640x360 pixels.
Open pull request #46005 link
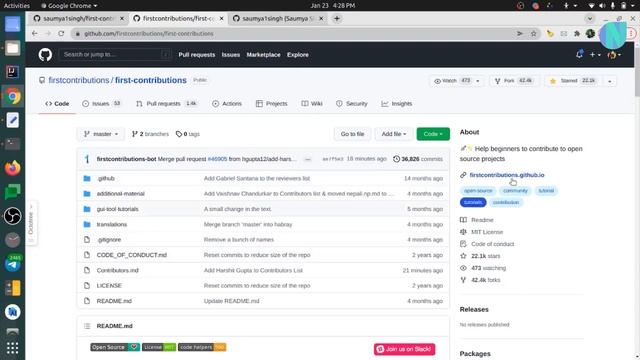point(217,159)
